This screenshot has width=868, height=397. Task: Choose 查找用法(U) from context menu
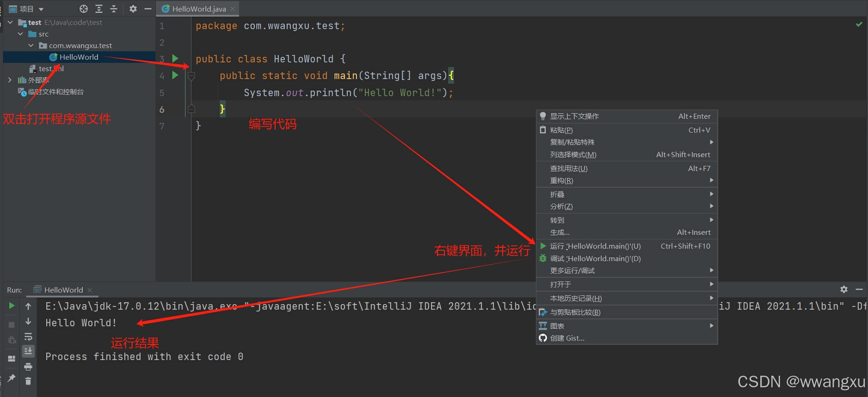click(x=627, y=168)
